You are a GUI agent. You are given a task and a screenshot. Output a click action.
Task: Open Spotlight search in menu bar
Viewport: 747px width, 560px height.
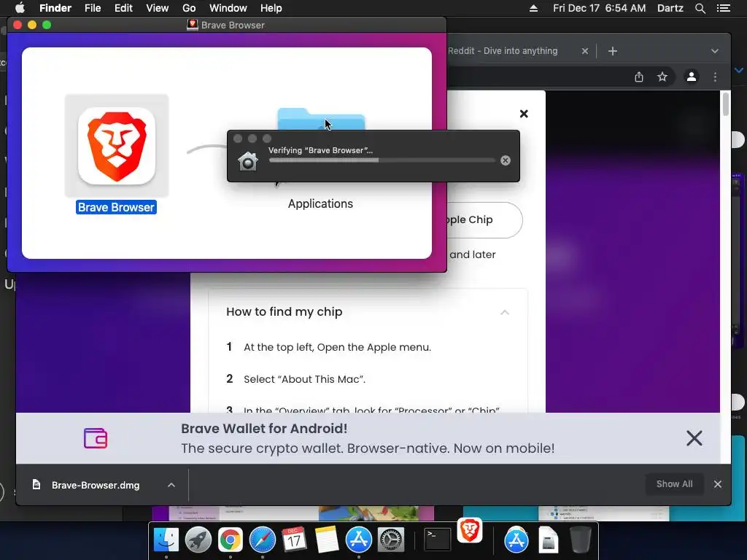700,8
